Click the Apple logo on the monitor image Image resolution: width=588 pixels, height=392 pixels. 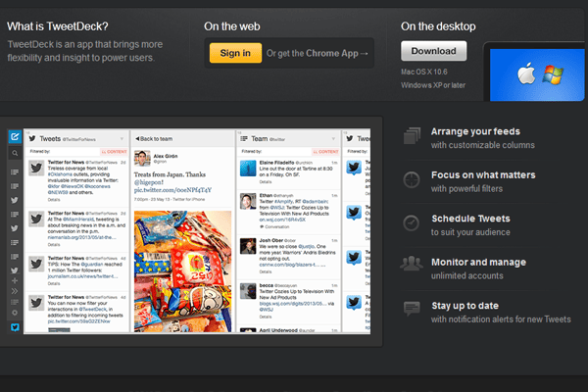click(526, 73)
